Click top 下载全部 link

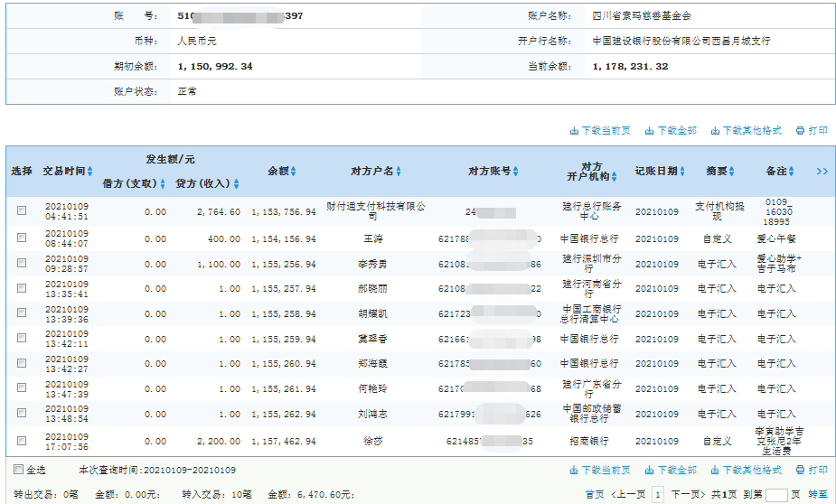click(x=671, y=131)
